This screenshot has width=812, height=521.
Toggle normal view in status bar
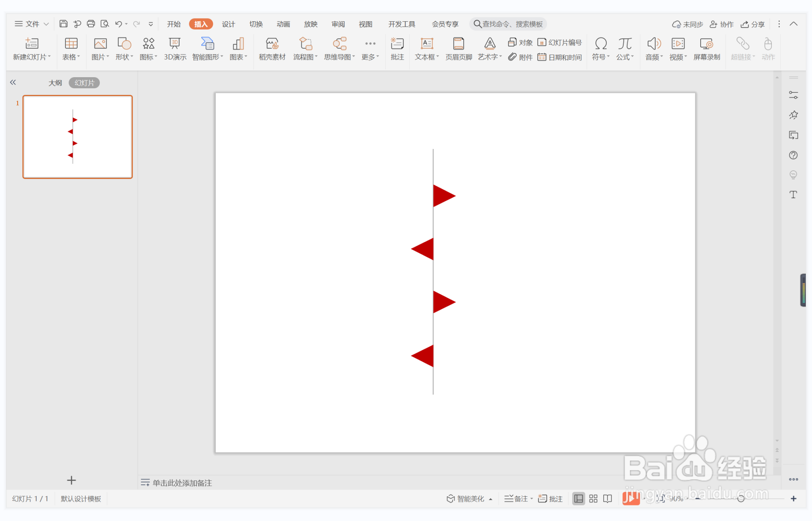578,498
